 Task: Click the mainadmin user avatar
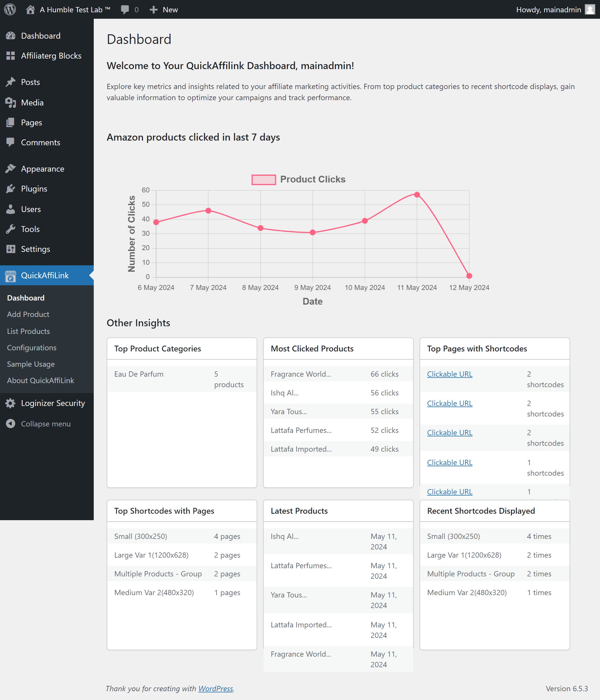[x=589, y=9]
